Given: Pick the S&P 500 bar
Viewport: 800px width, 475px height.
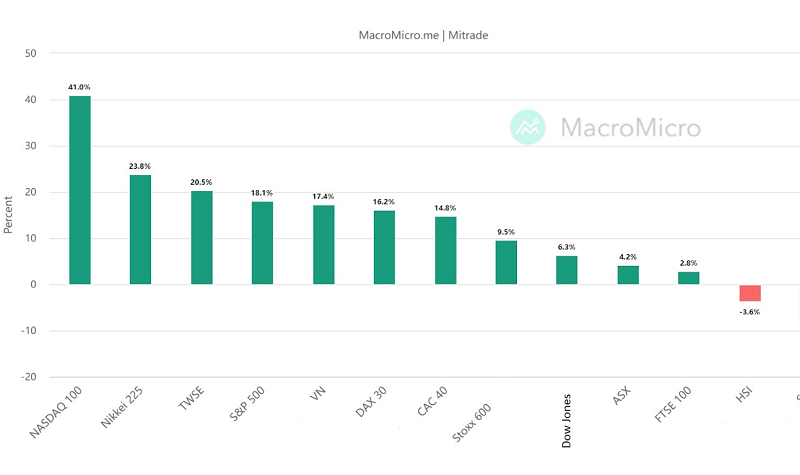Looking at the screenshot, I should 262,243.
